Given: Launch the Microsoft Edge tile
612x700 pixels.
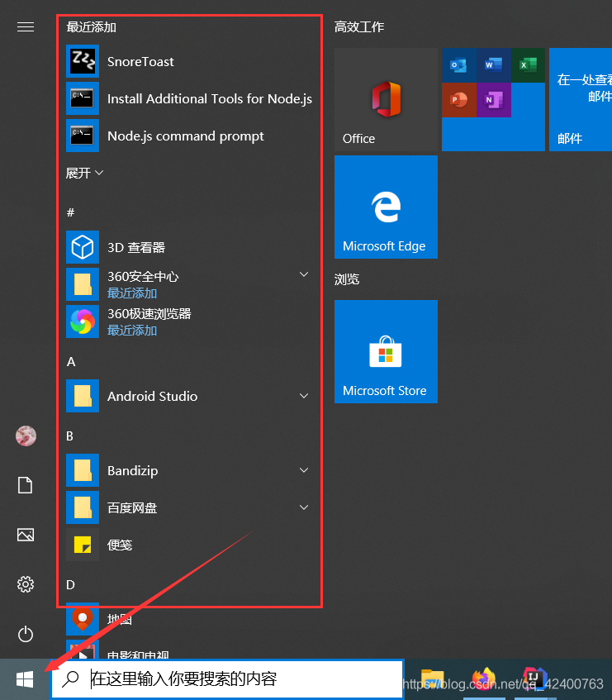Looking at the screenshot, I should point(386,207).
